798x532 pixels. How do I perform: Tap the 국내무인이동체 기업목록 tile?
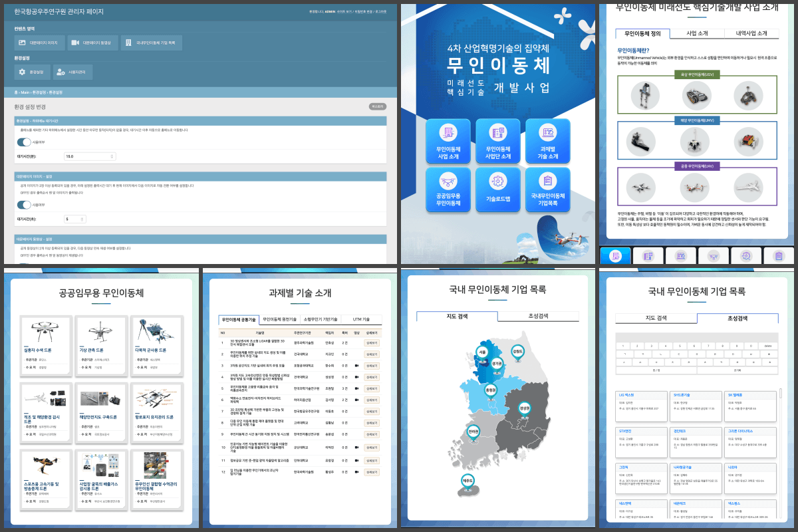pyautogui.click(x=548, y=191)
